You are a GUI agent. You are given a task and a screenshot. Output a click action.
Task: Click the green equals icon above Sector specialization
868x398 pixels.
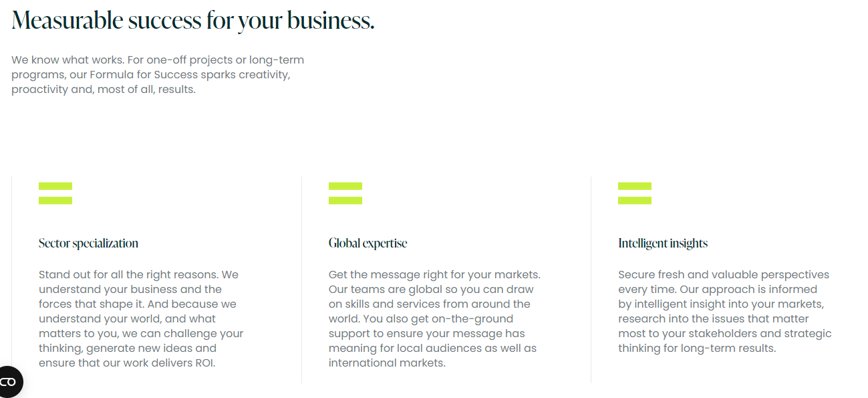55,193
